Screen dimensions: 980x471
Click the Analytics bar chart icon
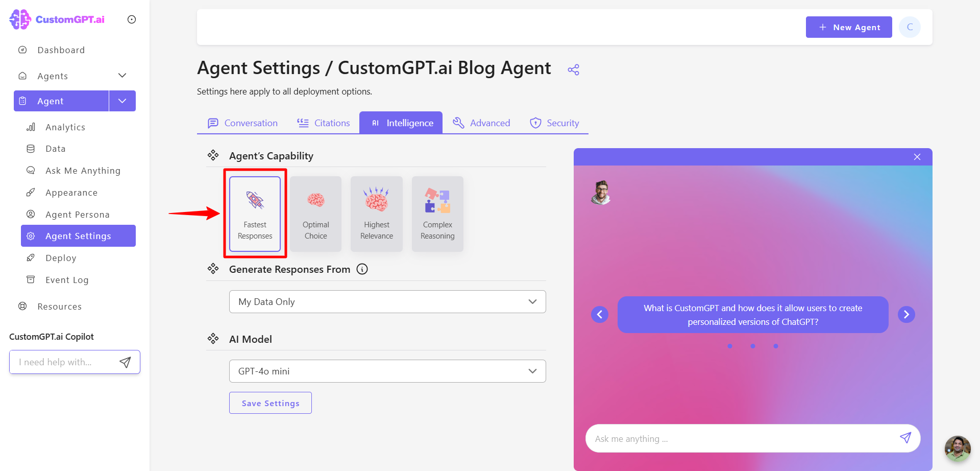(x=31, y=127)
